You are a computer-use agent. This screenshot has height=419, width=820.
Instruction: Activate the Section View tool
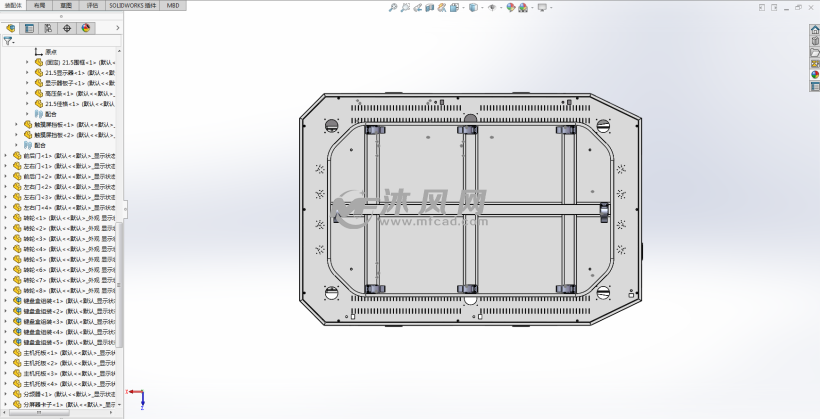pos(429,7)
